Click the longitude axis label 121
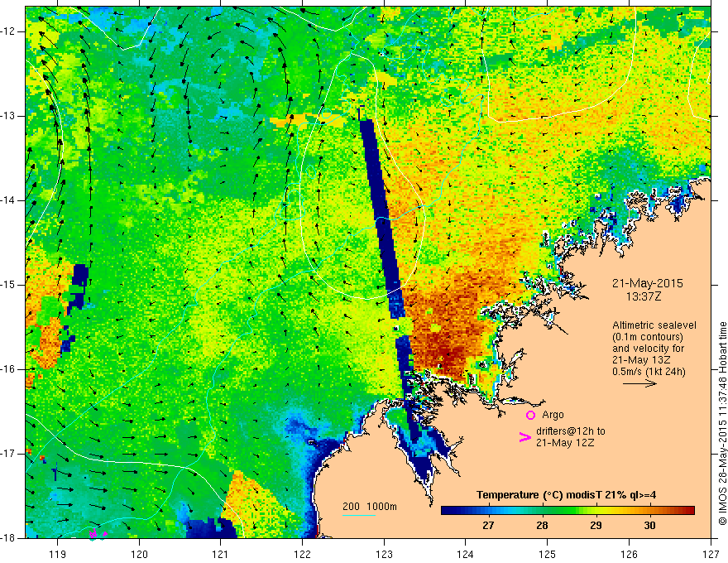728x563 pixels. tap(221, 554)
